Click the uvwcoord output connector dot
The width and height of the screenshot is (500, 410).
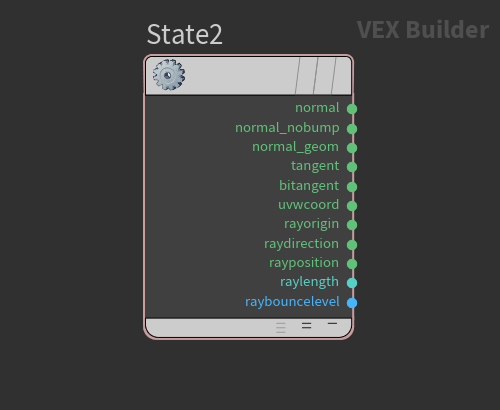352,206
